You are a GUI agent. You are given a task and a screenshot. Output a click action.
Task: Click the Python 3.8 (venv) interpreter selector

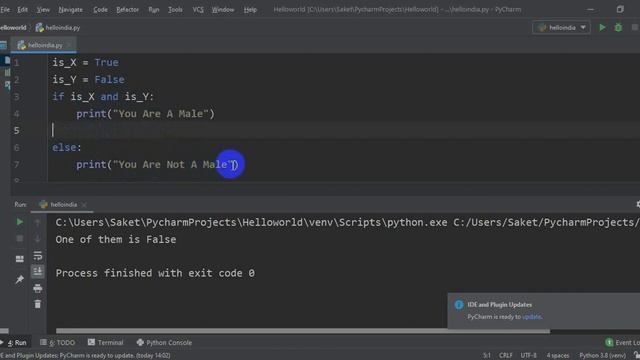[x=602, y=356]
